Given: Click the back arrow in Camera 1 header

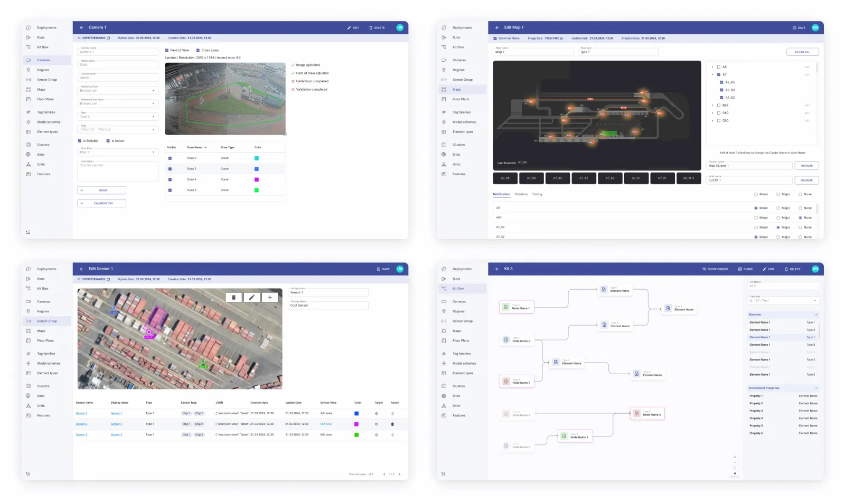Looking at the screenshot, I should [82, 27].
